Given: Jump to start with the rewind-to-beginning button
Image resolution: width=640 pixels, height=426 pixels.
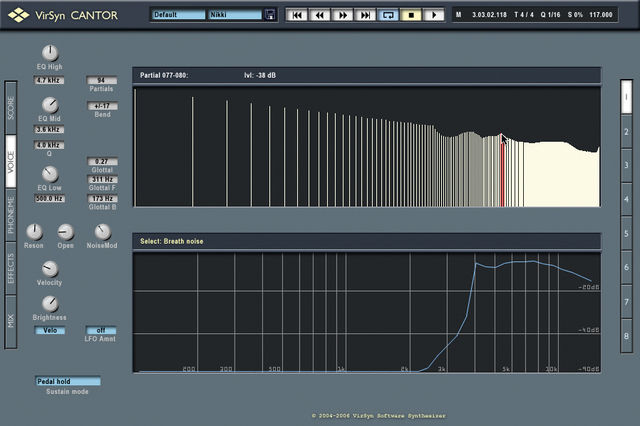Looking at the screenshot, I should (x=297, y=15).
